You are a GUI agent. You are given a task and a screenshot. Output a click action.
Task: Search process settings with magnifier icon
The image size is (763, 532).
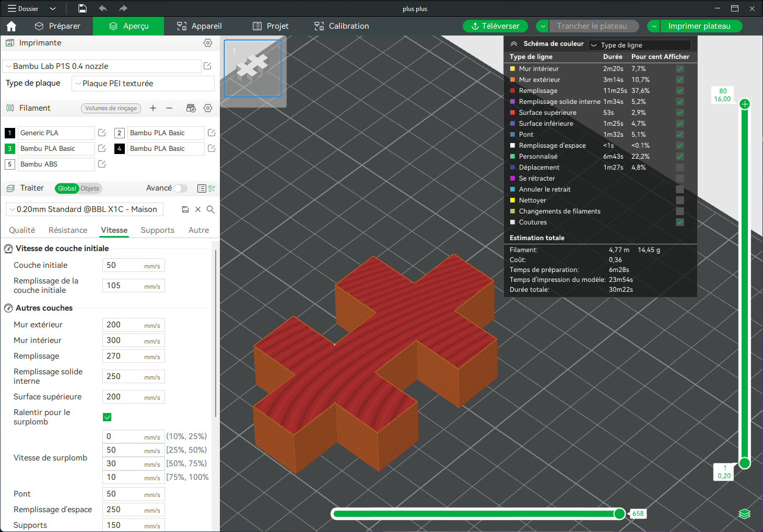coord(210,209)
